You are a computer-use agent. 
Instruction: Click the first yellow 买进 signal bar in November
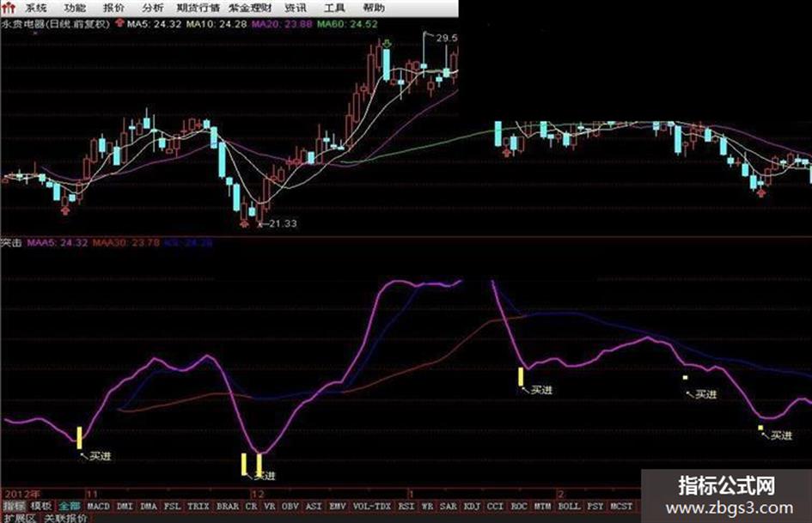pyautogui.click(x=79, y=438)
